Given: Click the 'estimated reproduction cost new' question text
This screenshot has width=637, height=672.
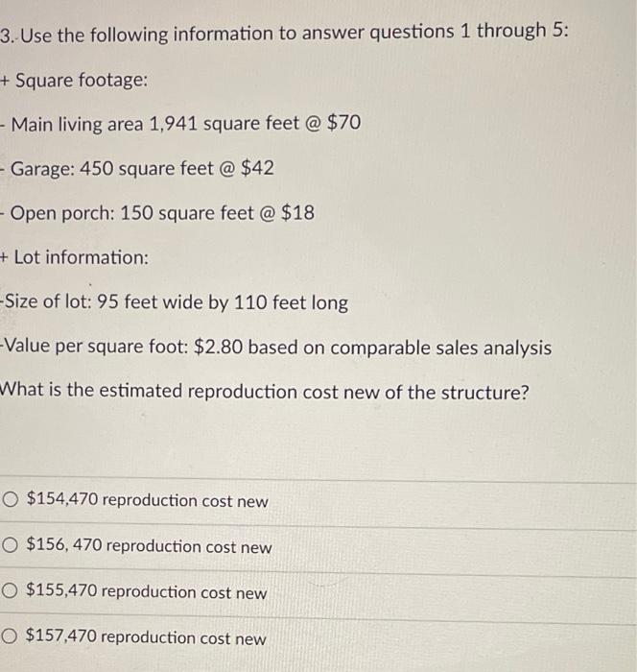Looking at the screenshot, I should (x=265, y=392).
